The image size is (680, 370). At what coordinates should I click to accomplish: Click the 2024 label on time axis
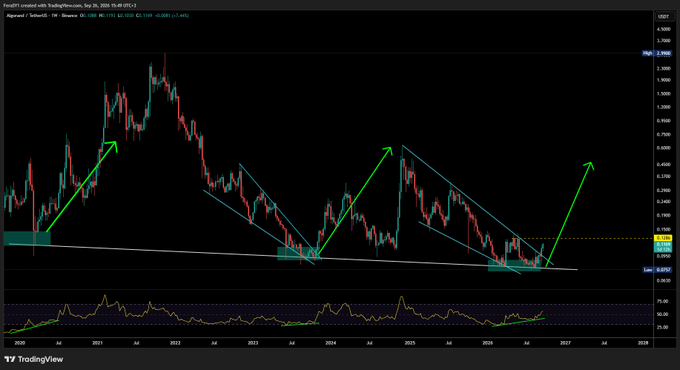[330, 343]
